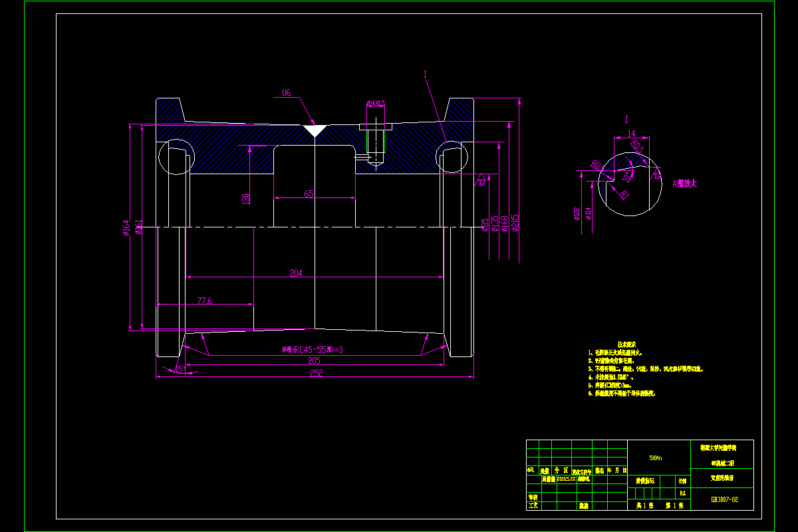Select the 50Mn material text in title block
The width and height of the screenshot is (798, 532).
point(656,458)
